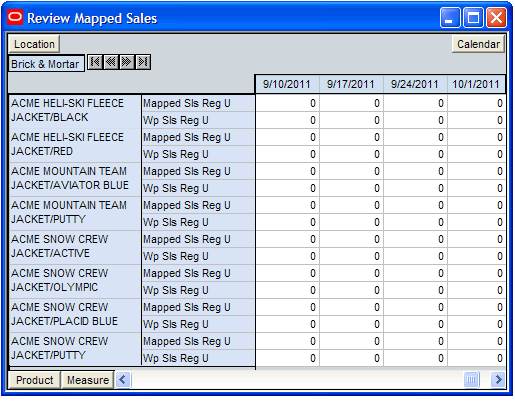This screenshot has height=401, width=515.
Task: Click the Product dimension button
Action: pos(35,380)
